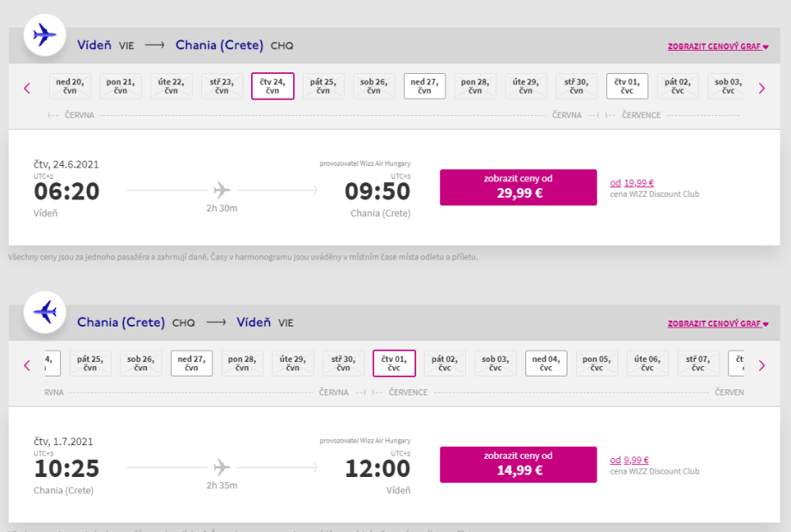Open WIZZ Discount Club price 19,99 €

pos(638,182)
